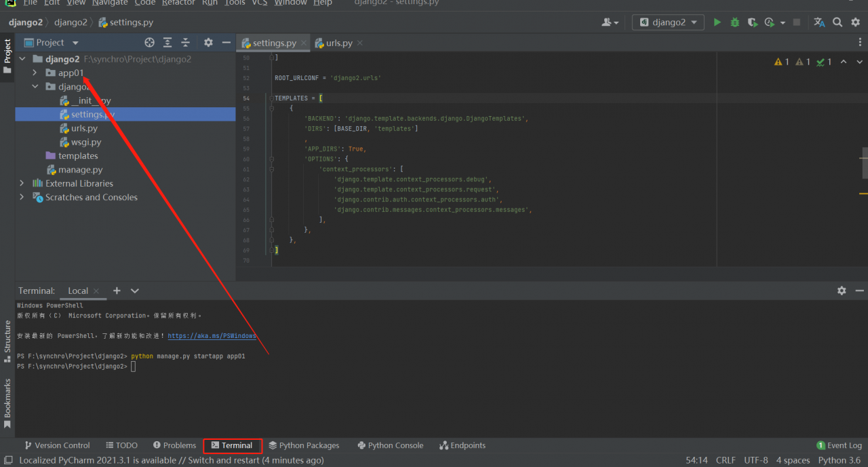Click the Debug bug icon
Viewport: 868px width, 467px height.
coord(734,22)
